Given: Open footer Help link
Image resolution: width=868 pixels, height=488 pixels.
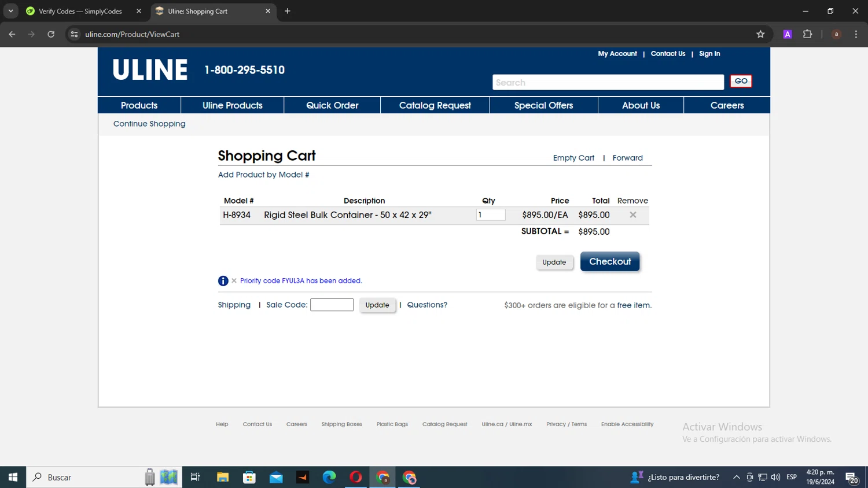Looking at the screenshot, I should 222,424.
